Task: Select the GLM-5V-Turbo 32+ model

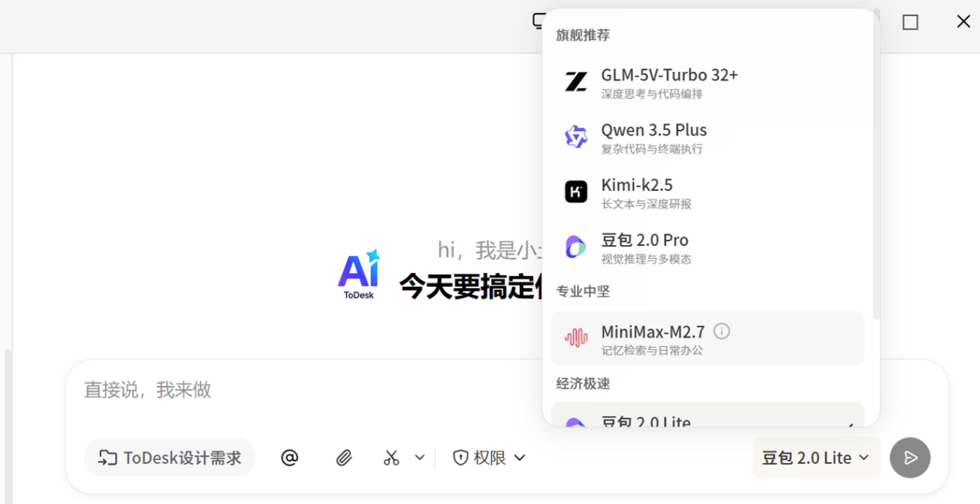Action: tap(707, 83)
